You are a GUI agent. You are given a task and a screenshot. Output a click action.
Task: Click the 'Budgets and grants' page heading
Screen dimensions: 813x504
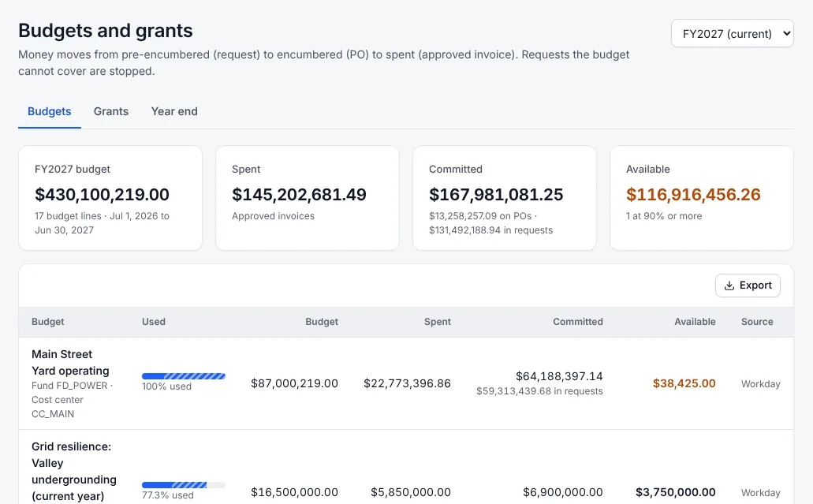click(105, 31)
